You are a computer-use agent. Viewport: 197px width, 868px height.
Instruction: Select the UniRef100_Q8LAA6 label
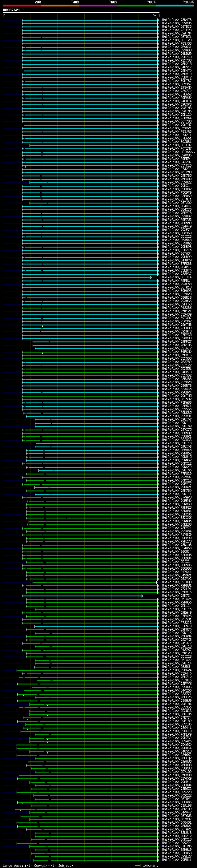click(177, 802)
